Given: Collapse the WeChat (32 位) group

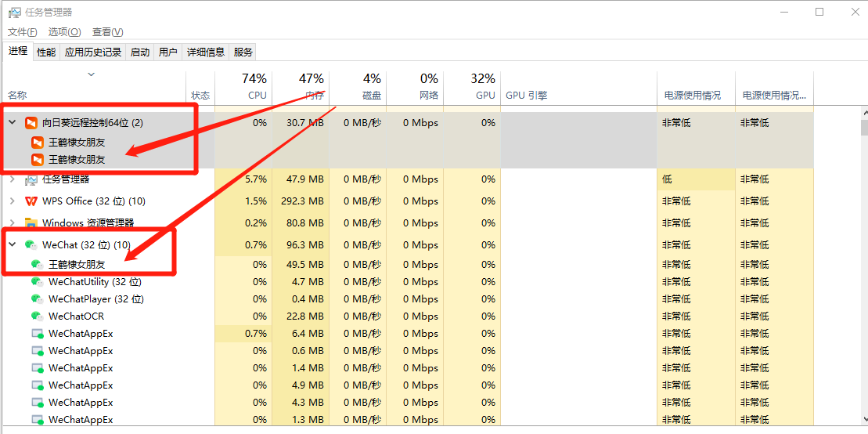Looking at the screenshot, I should coord(13,245).
